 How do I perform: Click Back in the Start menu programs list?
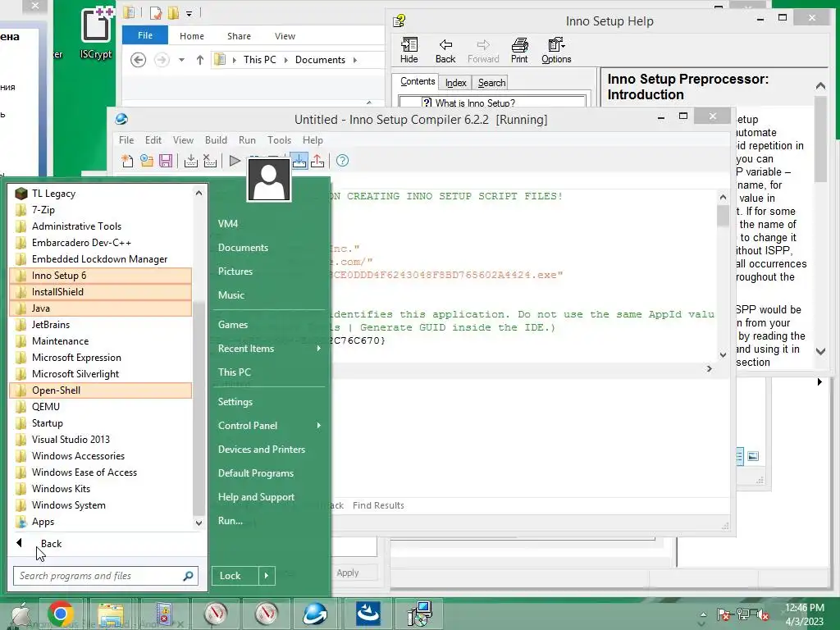pyautogui.click(x=52, y=544)
